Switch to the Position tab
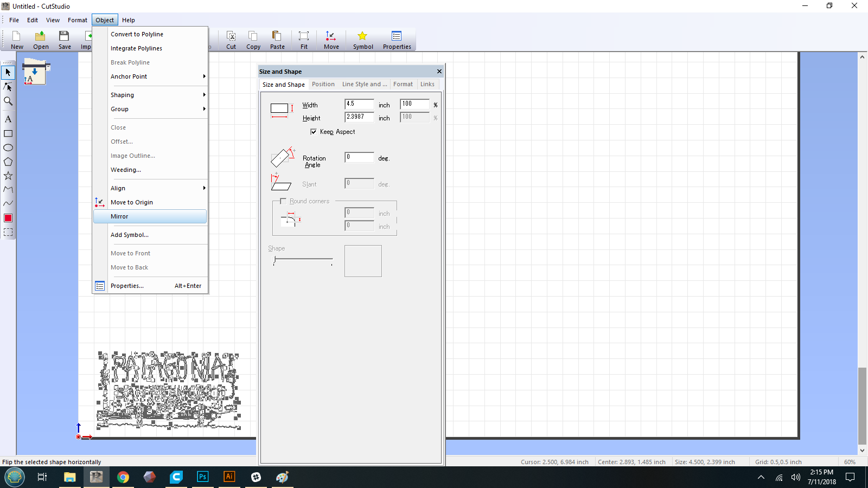 pos(323,84)
